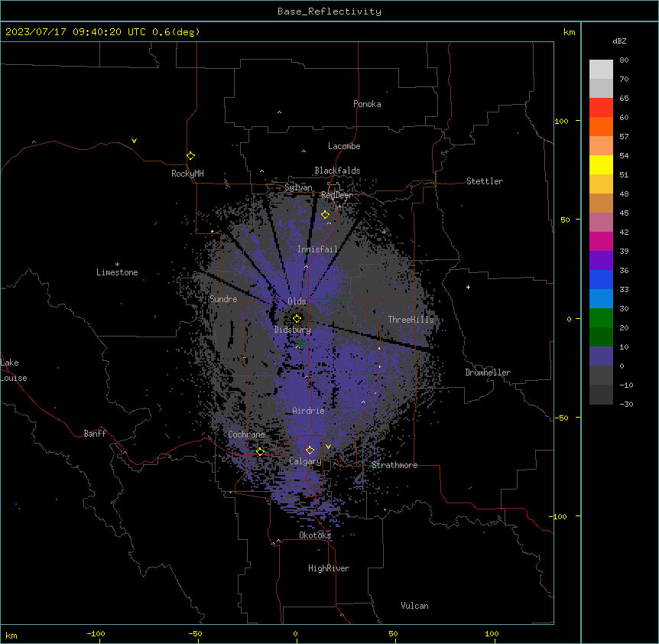Image resolution: width=659 pixels, height=644 pixels.
Task: Select the bright green dBZ legend swatch
Action: click(x=601, y=318)
